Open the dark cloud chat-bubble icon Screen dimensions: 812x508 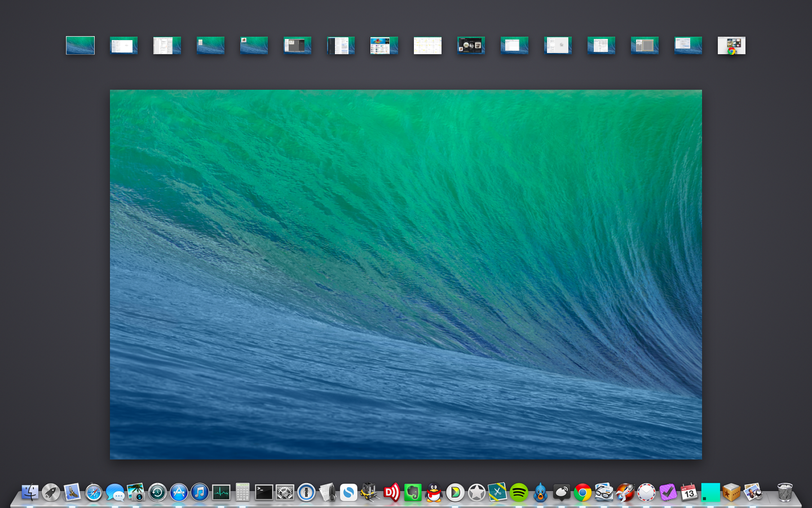tap(562, 492)
